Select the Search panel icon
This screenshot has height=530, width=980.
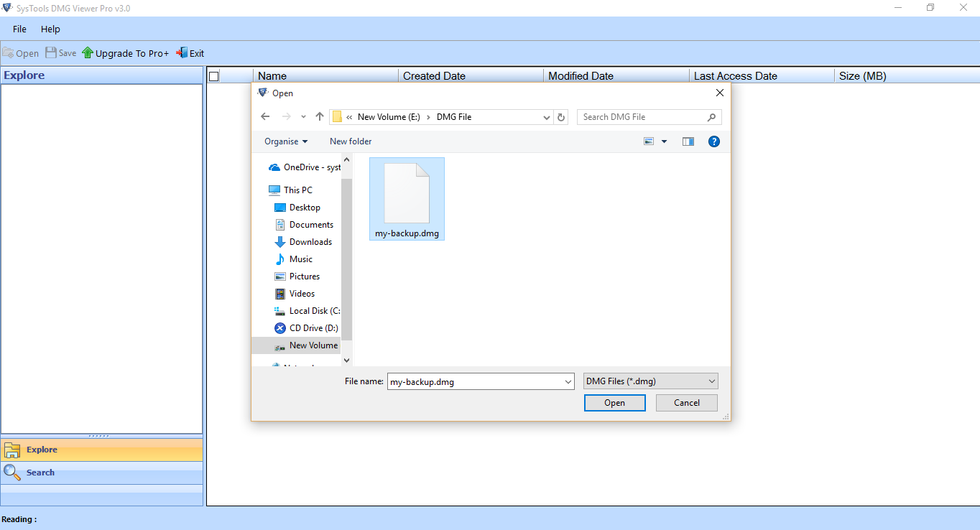[x=11, y=473]
